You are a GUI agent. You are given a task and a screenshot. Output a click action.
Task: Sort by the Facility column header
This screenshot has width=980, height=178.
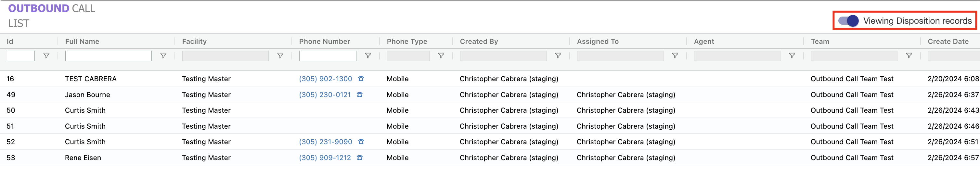[x=194, y=42]
